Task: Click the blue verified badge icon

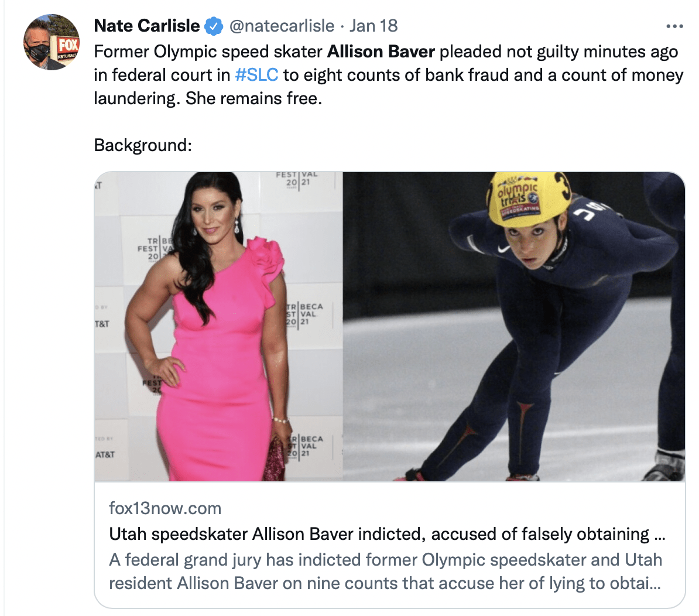Action: (x=214, y=26)
